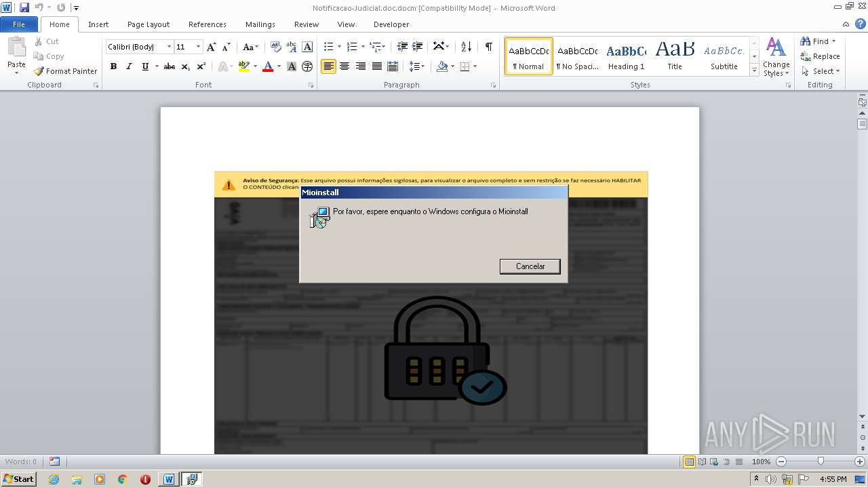This screenshot has width=868, height=488.
Task: Click the Numbering list icon
Action: 351,47
